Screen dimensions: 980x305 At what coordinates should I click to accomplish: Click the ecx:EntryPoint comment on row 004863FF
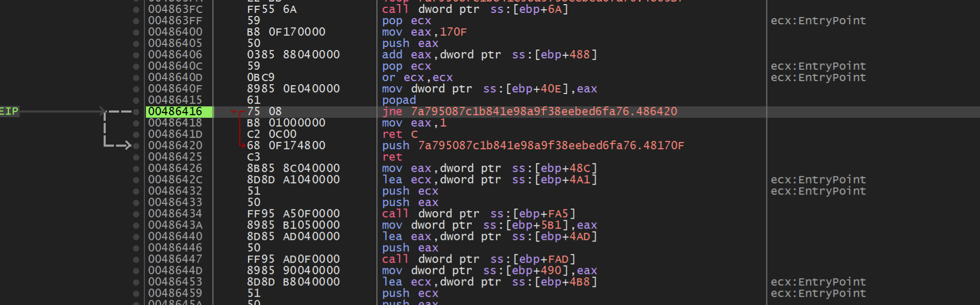click(x=818, y=21)
